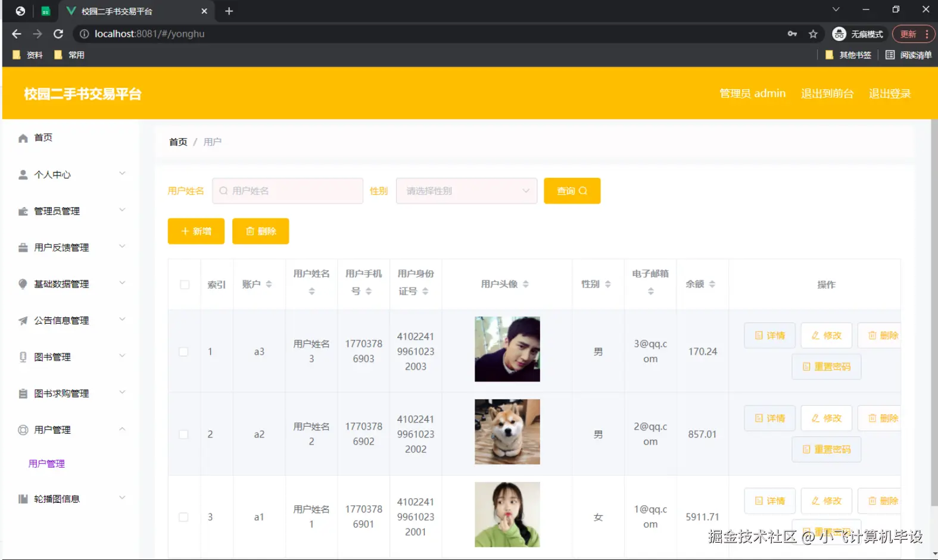The image size is (938, 560).
Task: Sort table by 用户姓名 column
Action: [311, 292]
